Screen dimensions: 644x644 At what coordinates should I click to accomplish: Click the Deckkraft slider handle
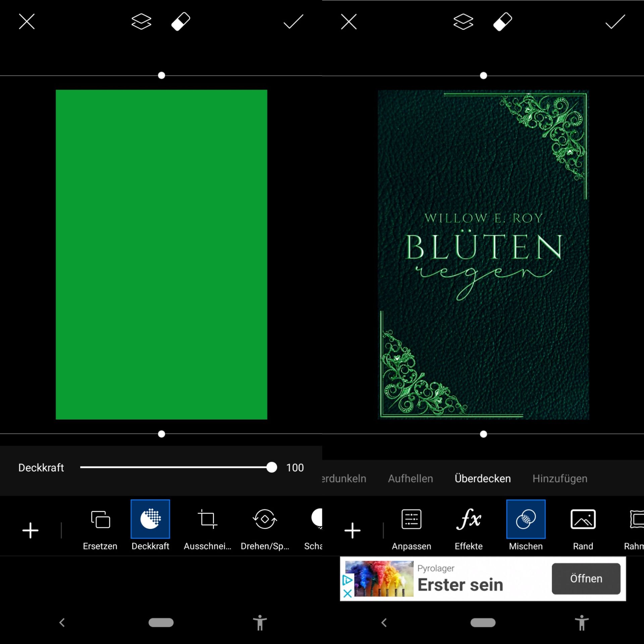pos(271,467)
